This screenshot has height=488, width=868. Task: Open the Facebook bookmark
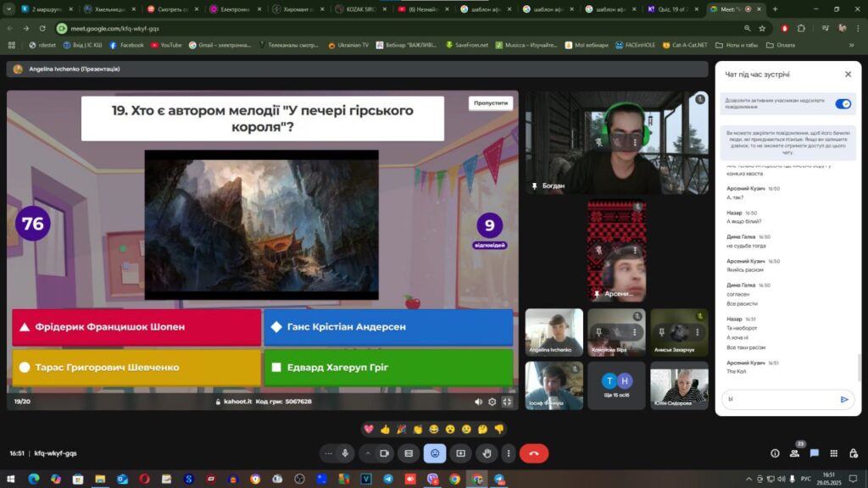coord(126,46)
